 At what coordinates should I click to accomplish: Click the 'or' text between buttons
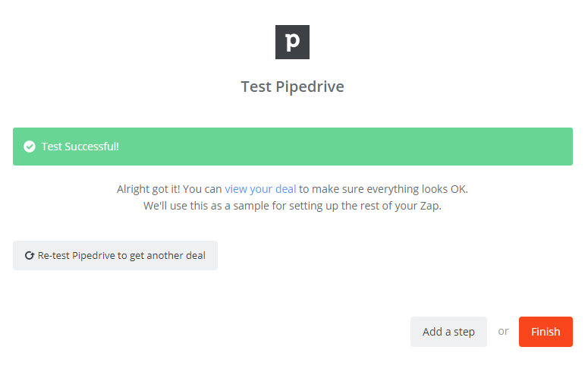[503, 332]
